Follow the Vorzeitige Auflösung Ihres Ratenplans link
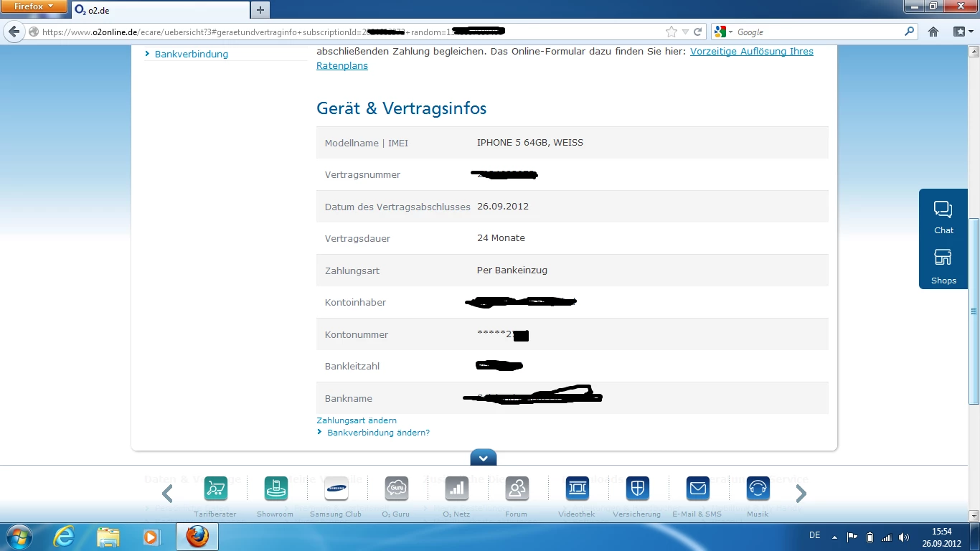The width and height of the screenshot is (980, 551). (565, 58)
